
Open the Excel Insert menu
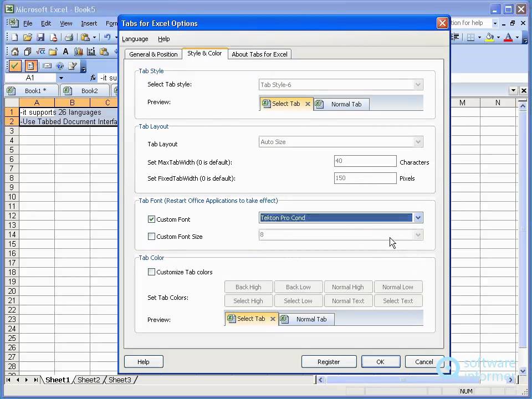coord(89,23)
